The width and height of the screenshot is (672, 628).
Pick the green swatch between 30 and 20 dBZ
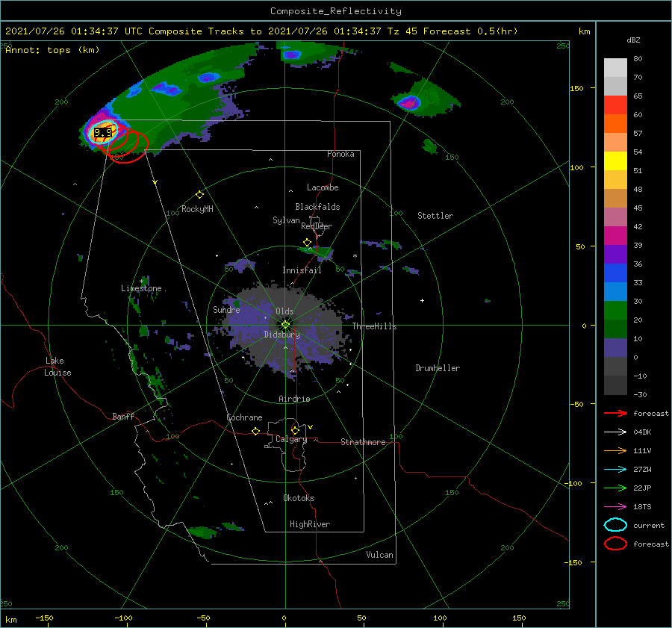point(615,311)
